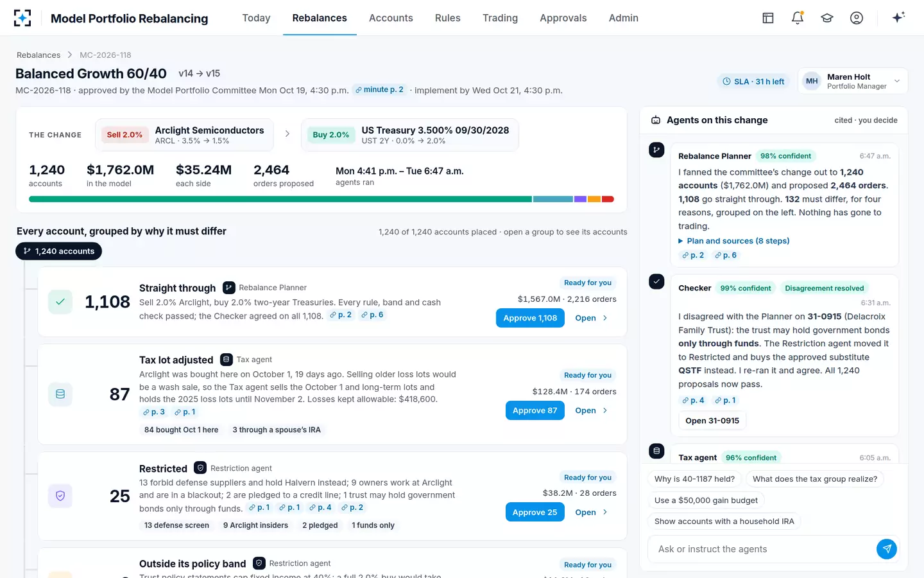Viewport: 924px width, 578px height.
Task: Expand Plan and sources (8 steps)
Action: tap(734, 241)
